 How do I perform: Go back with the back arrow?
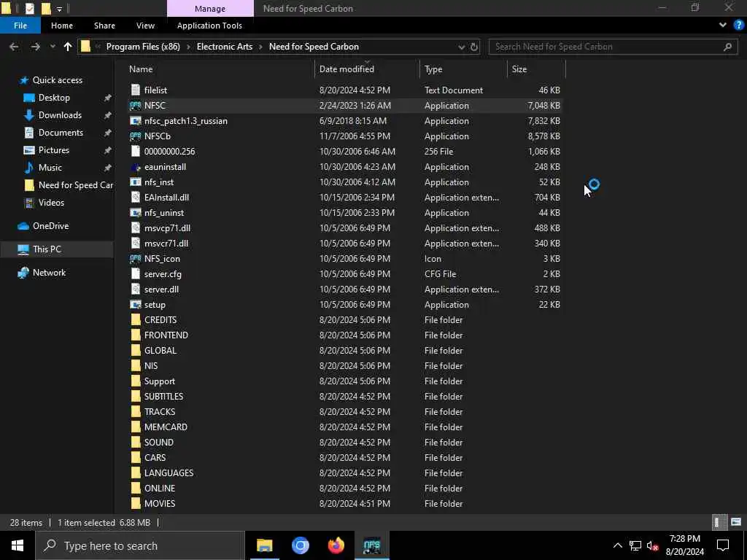[x=14, y=47]
